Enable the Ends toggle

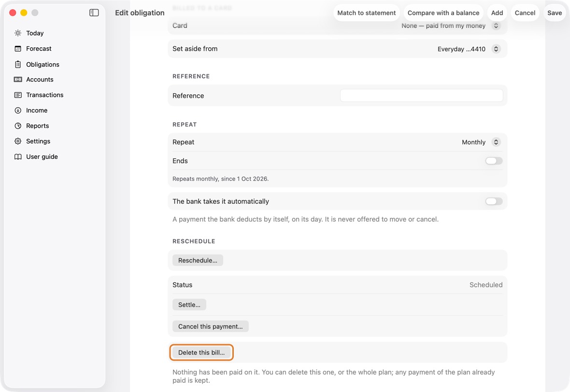(x=494, y=161)
